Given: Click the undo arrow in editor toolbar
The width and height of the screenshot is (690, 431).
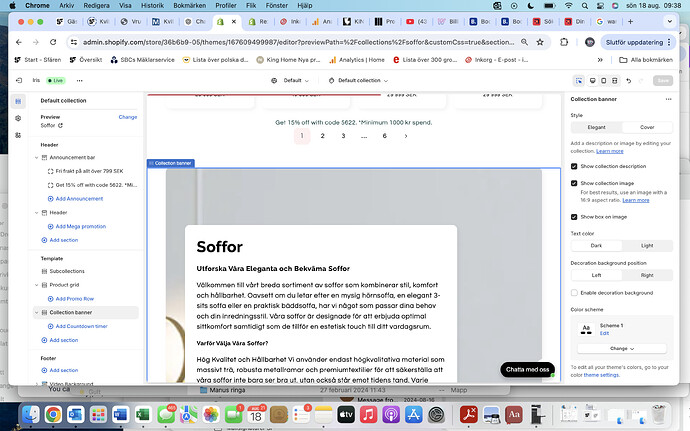Looking at the screenshot, I should click(x=628, y=81).
